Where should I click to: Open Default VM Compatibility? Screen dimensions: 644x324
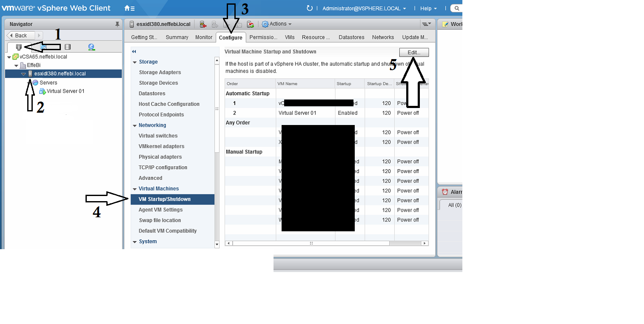coord(168,231)
